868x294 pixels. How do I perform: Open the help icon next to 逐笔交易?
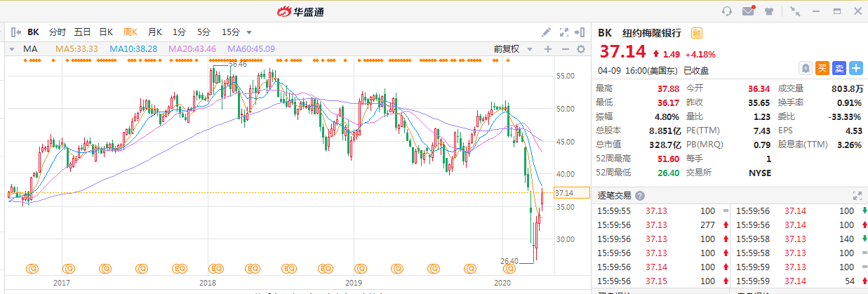640,196
